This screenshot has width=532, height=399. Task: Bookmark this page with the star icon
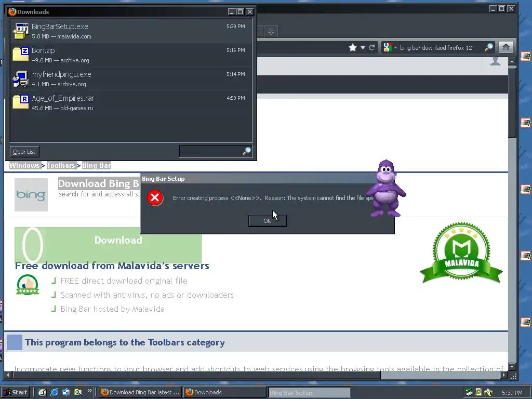[353, 47]
